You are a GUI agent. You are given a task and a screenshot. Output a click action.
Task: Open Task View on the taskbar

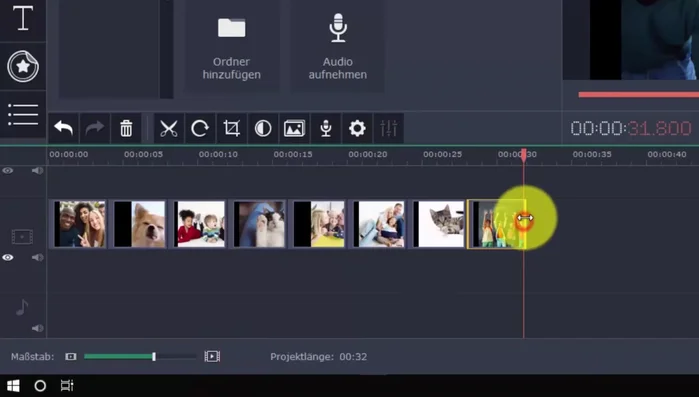point(67,386)
